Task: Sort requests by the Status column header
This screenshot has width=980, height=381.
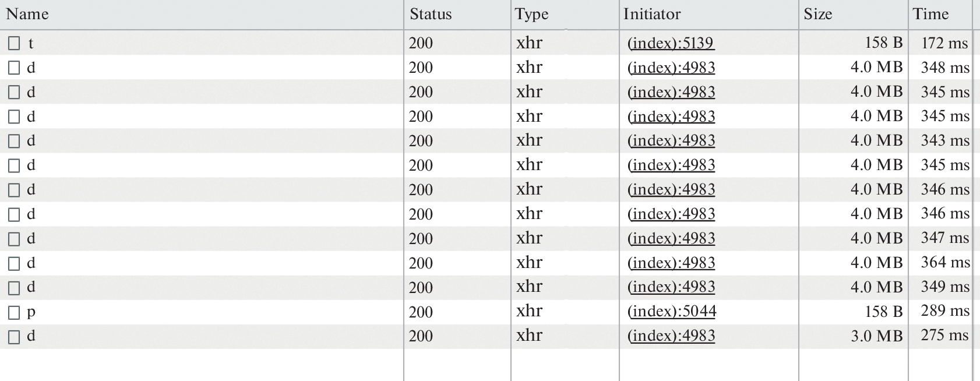Action: tap(431, 14)
